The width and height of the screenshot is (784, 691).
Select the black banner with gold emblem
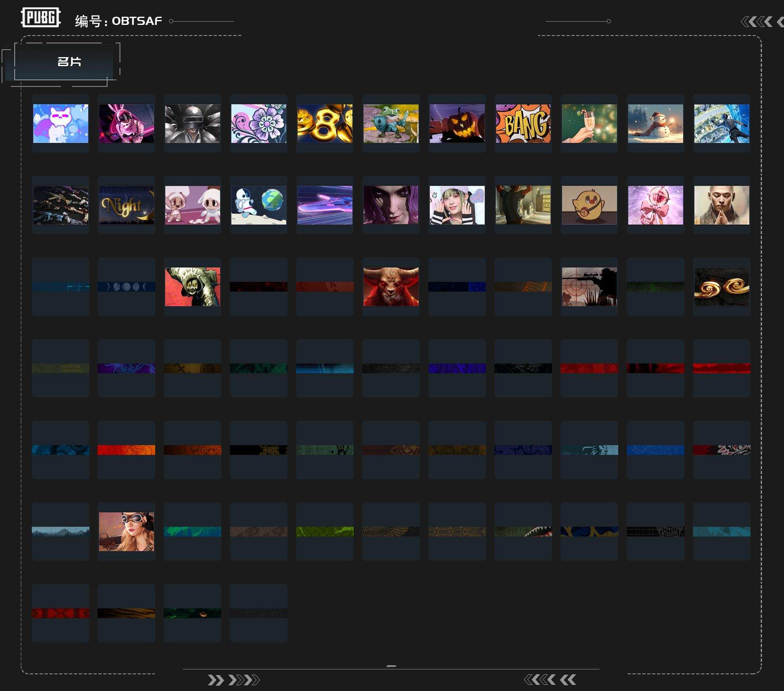click(x=259, y=450)
